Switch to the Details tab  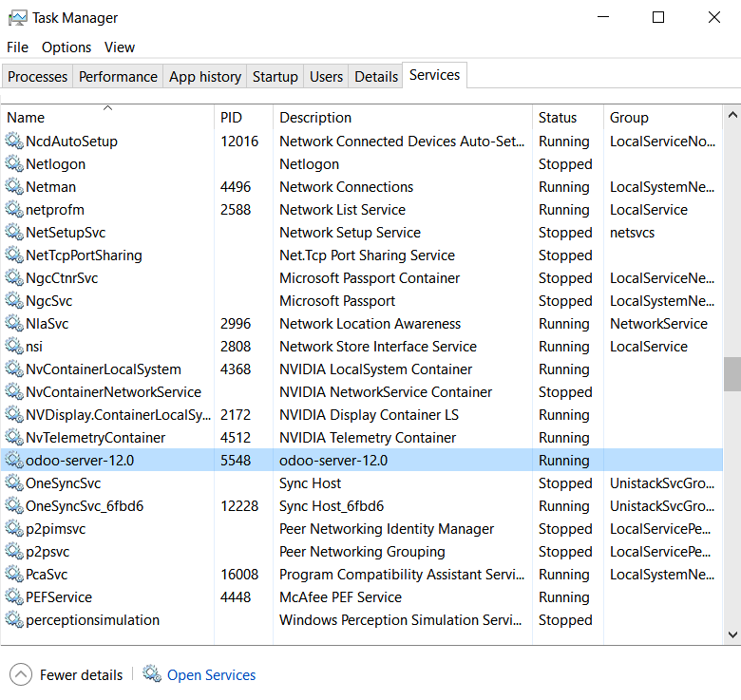click(x=376, y=77)
